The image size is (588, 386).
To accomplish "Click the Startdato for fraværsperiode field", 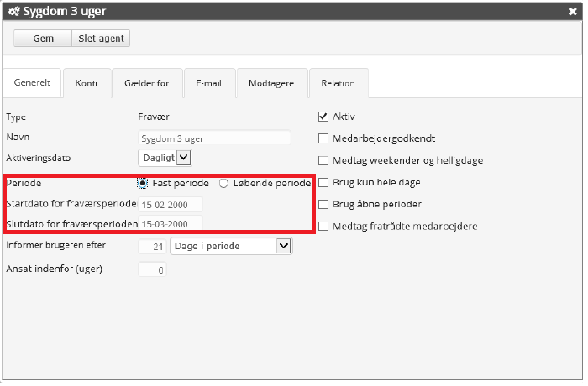I will pyautogui.click(x=171, y=204).
